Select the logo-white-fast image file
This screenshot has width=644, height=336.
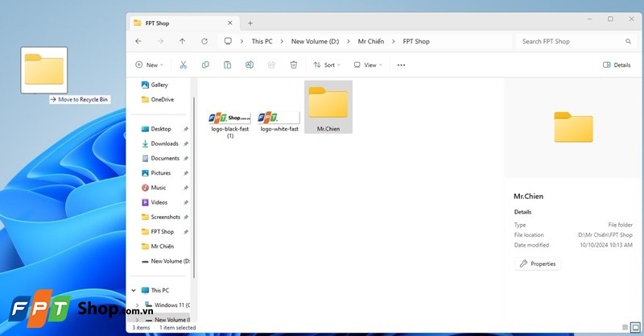pos(279,122)
